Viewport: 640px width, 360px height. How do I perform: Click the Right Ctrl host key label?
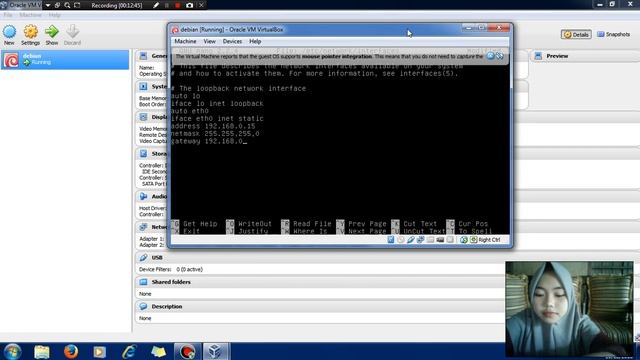(x=489, y=240)
